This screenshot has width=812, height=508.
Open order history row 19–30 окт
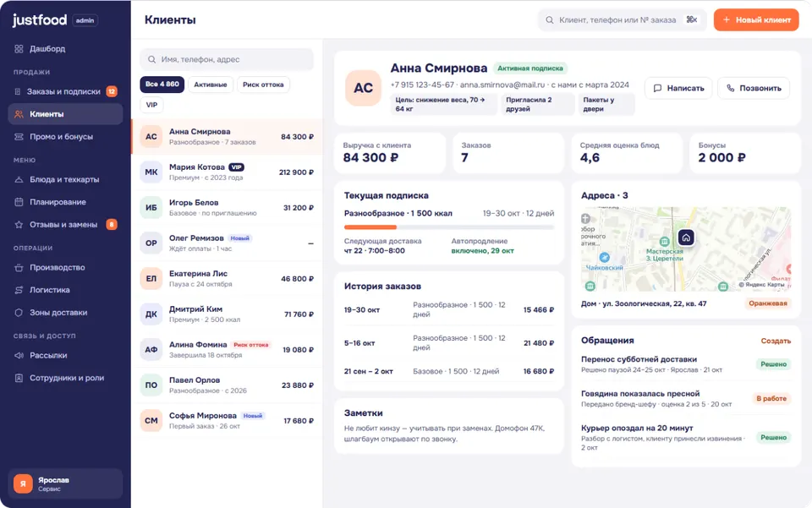449,309
